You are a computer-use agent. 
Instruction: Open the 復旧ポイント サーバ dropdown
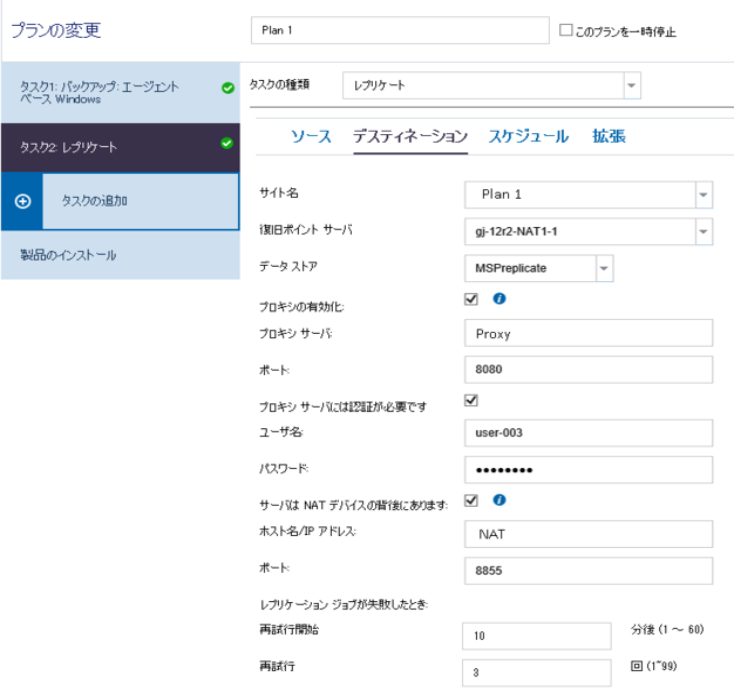click(703, 232)
